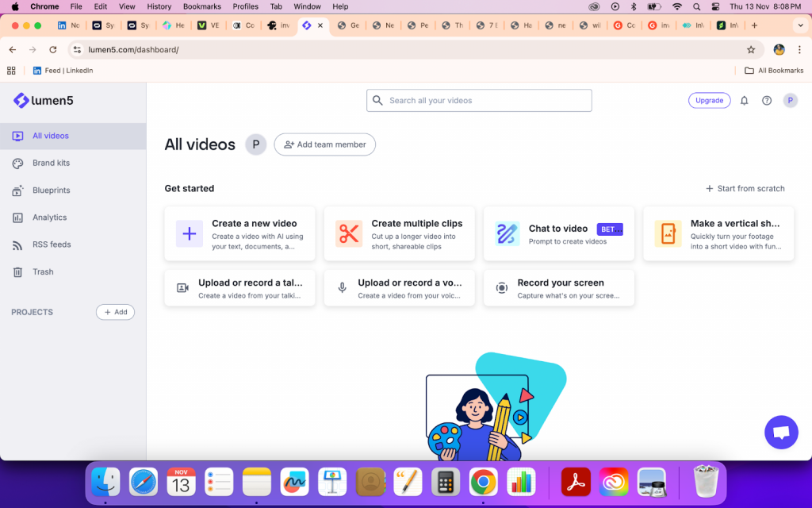Open the Trash folder
Viewport: 812px width, 508px height.
click(x=43, y=271)
